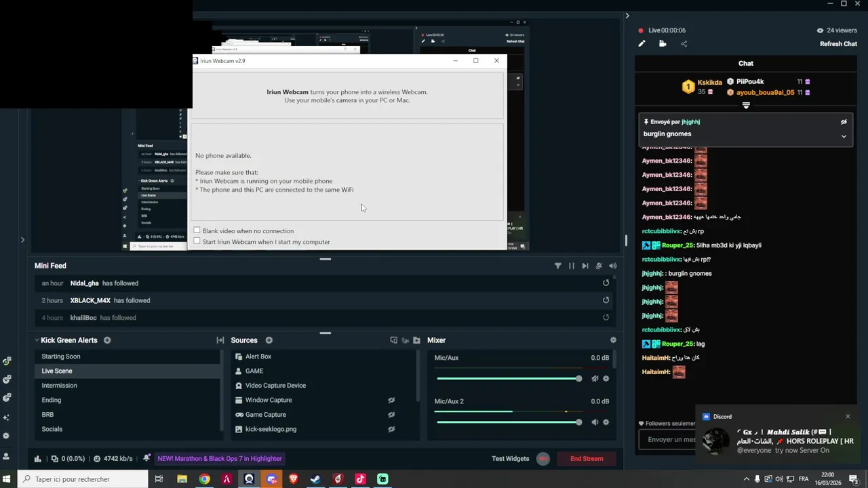868x488 pixels.
Task: Show the hidden Window Capture source
Action: (x=391, y=400)
